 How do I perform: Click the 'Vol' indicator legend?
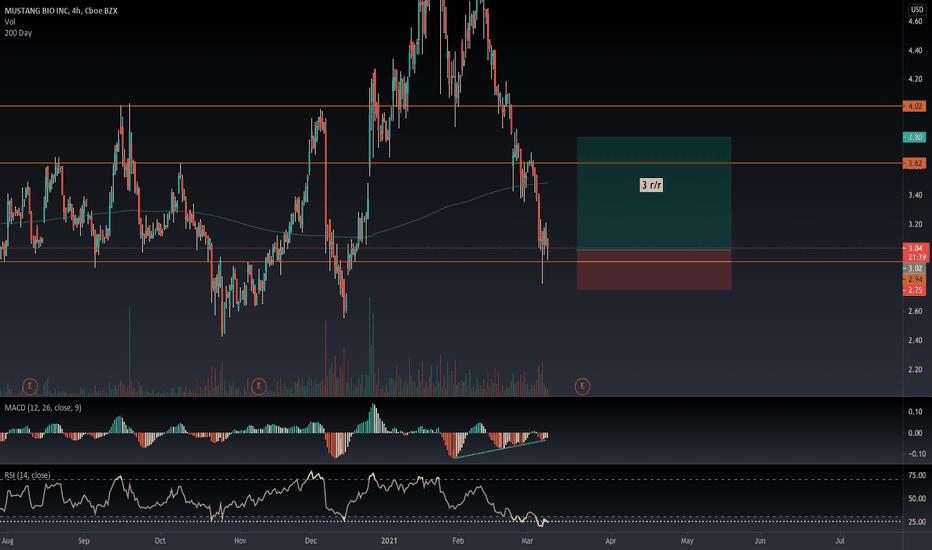pyautogui.click(x=10, y=22)
